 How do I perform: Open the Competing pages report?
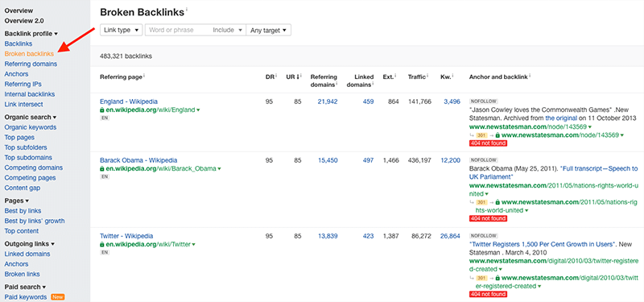pyautogui.click(x=30, y=178)
